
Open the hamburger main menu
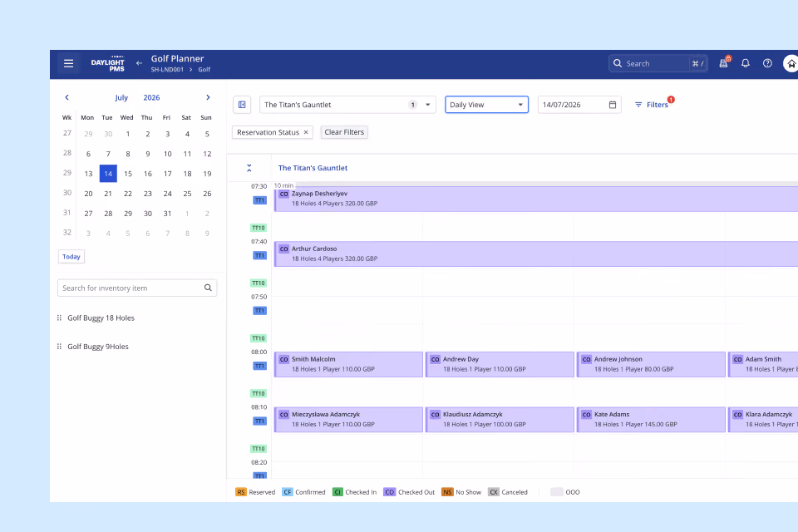pyautogui.click(x=69, y=64)
